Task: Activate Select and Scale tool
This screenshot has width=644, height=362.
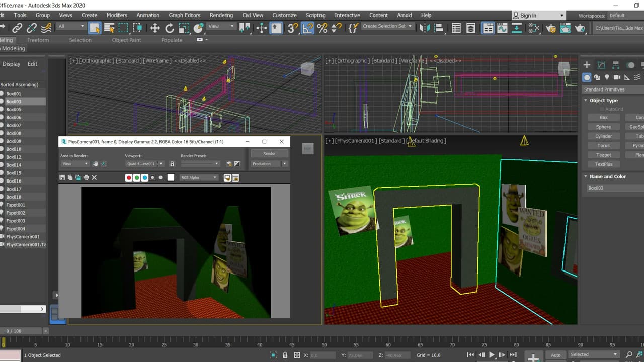Action: click(184, 28)
